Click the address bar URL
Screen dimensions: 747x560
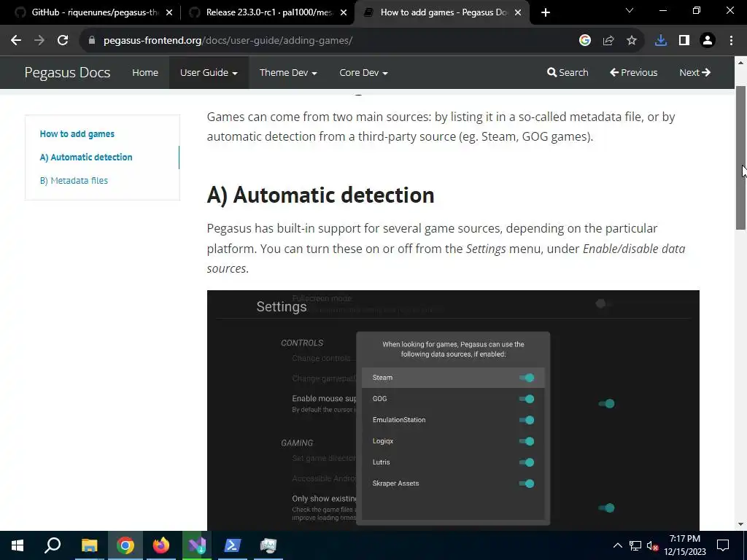tap(228, 41)
